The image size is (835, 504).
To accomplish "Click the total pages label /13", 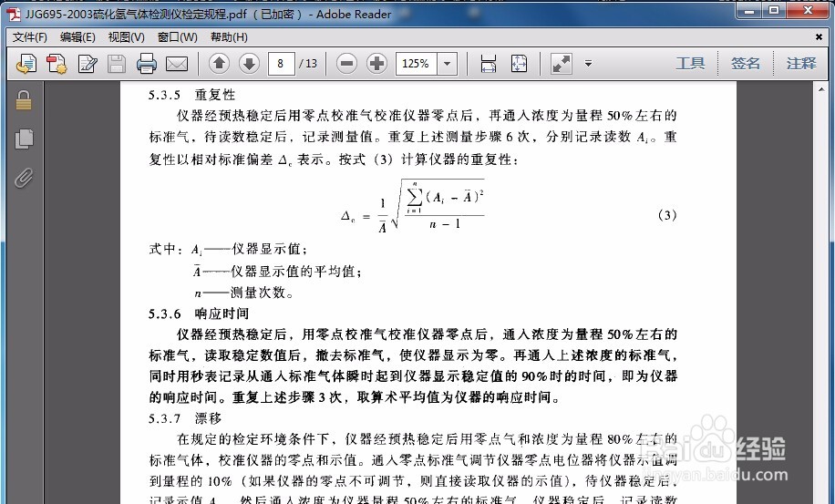I will point(308,64).
